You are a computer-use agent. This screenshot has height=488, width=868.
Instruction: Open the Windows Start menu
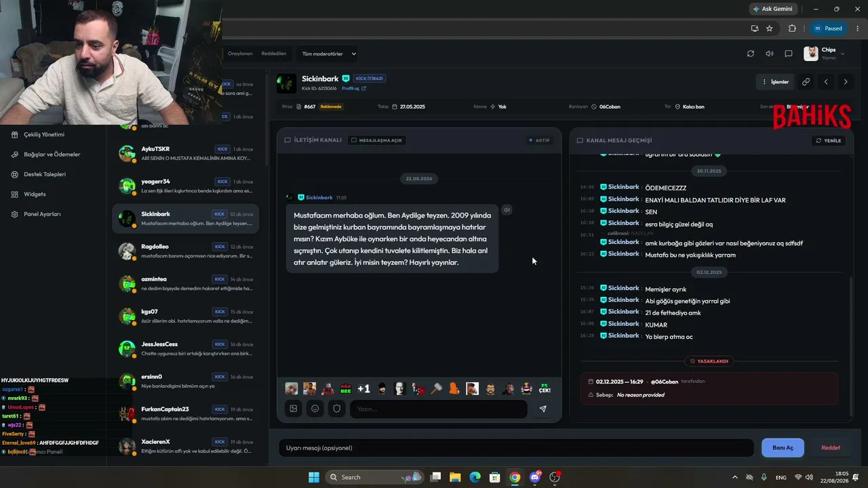point(314,477)
